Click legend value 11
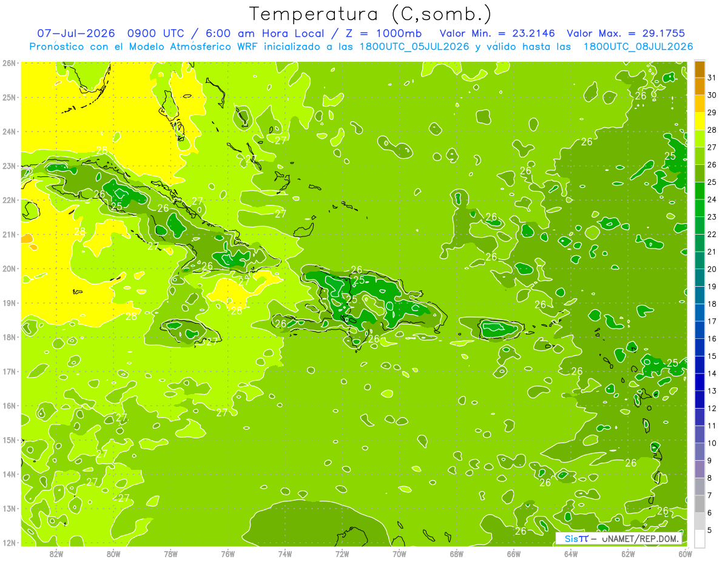The width and height of the screenshot is (728, 562). (x=712, y=426)
